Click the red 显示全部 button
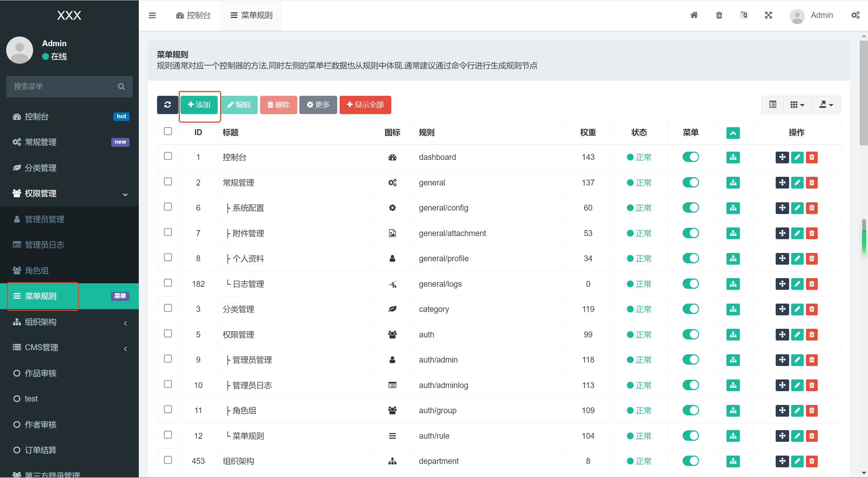868x478 pixels. pyautogui.click(x=365, y=105)
